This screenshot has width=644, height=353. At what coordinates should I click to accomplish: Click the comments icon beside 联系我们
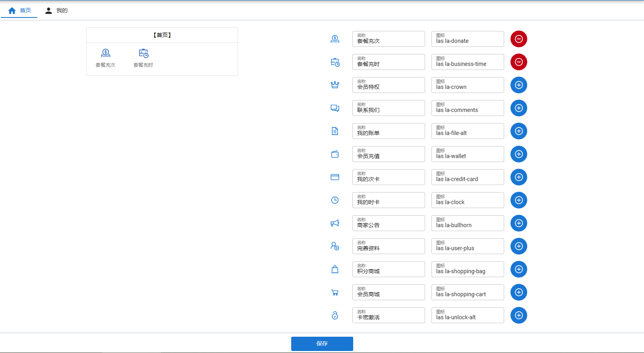click(x=335, y=108)
